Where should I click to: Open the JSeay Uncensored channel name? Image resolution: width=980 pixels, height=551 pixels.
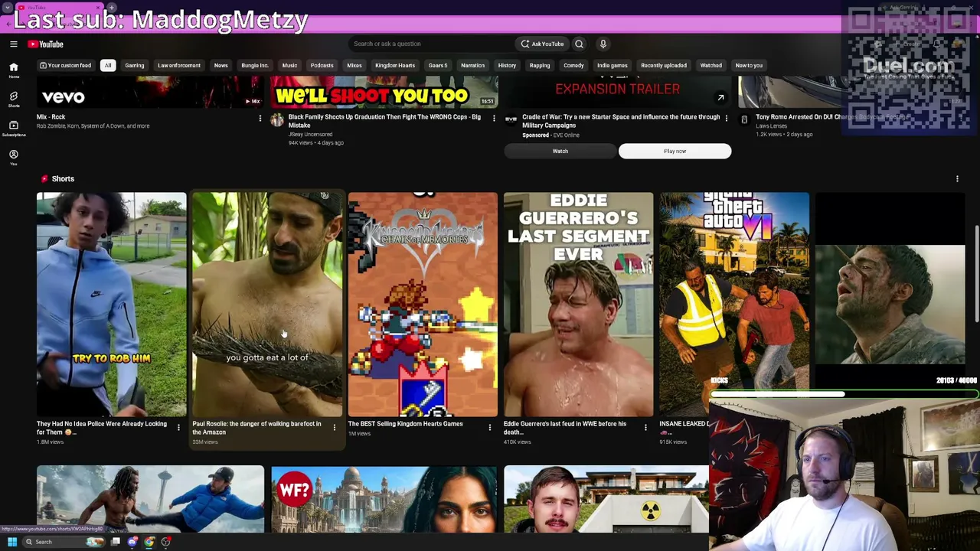(310, 135)
